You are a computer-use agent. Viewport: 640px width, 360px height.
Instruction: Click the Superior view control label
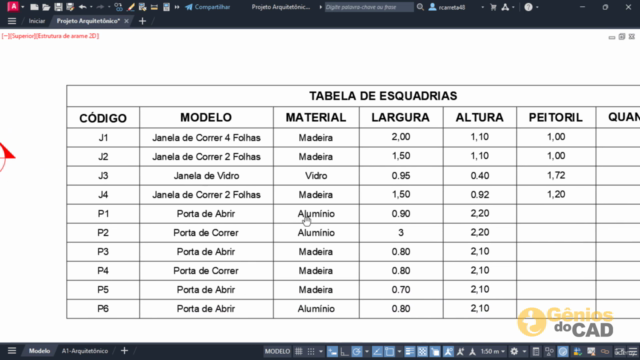pyautogui.click(x=22, y=36)
